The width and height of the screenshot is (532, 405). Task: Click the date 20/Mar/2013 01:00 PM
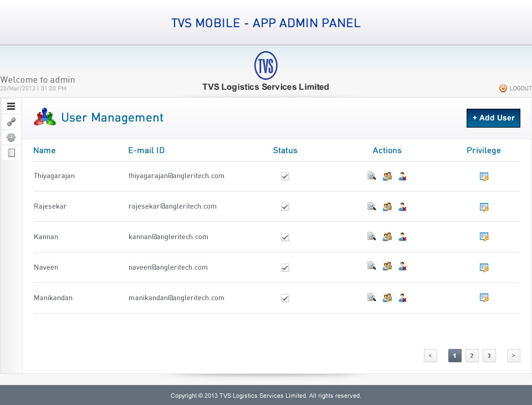(33, 88)
